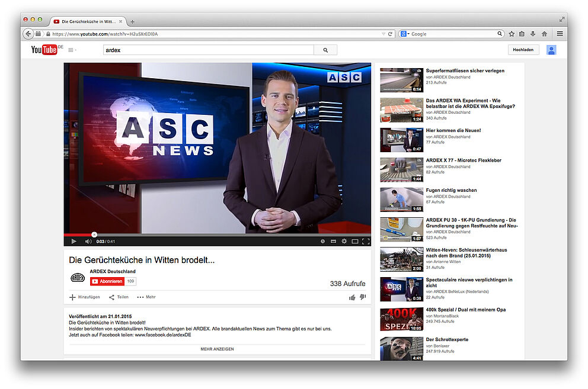Click the watch later clock icon
Screen dimensions: 588x389
[322, 242]
